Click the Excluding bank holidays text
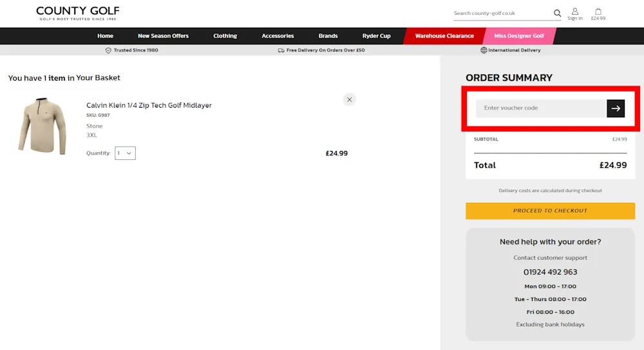Viewport: 644px width, 350px height. pyautogui.click(x=551, y=324)
